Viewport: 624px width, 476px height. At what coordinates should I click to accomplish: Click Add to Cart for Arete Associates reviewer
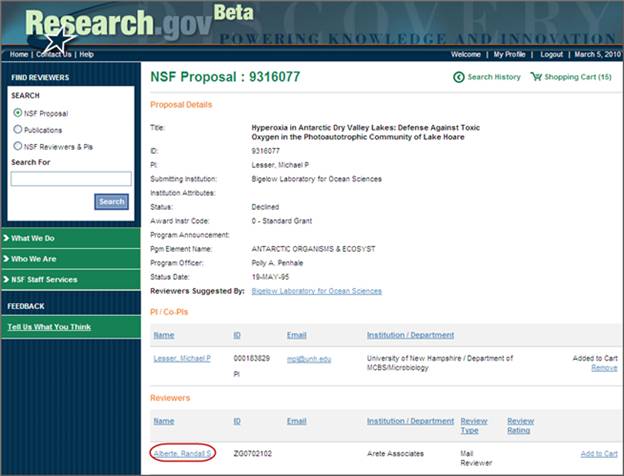(x=598, y=453)
